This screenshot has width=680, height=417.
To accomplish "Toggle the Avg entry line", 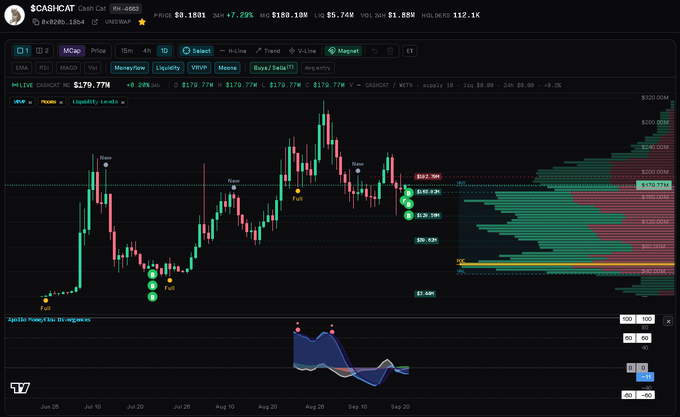I will click(317, 68).
